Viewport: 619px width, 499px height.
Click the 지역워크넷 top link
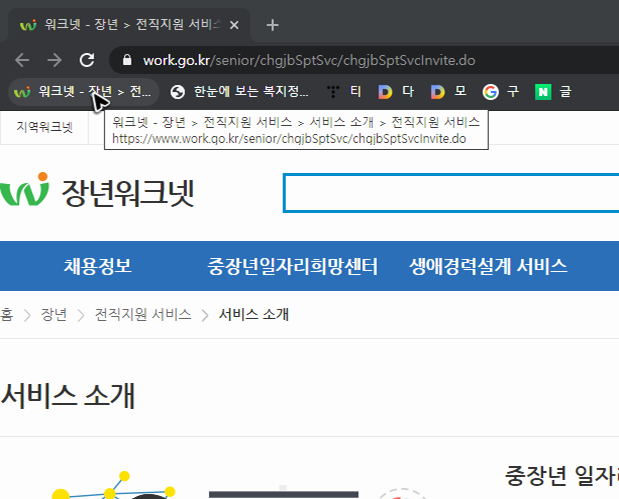(45, 127)
